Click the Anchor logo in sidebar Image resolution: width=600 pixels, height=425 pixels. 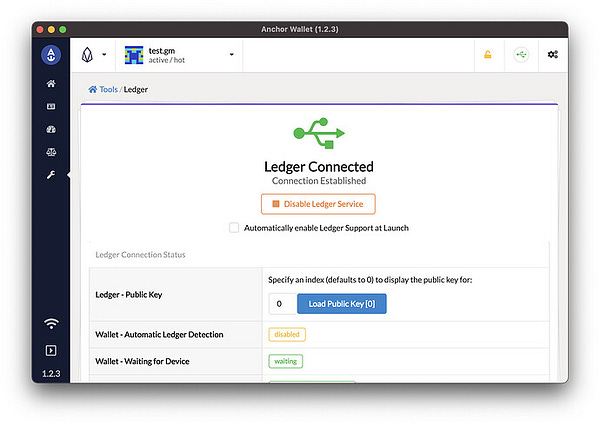(x=51, y=55)
